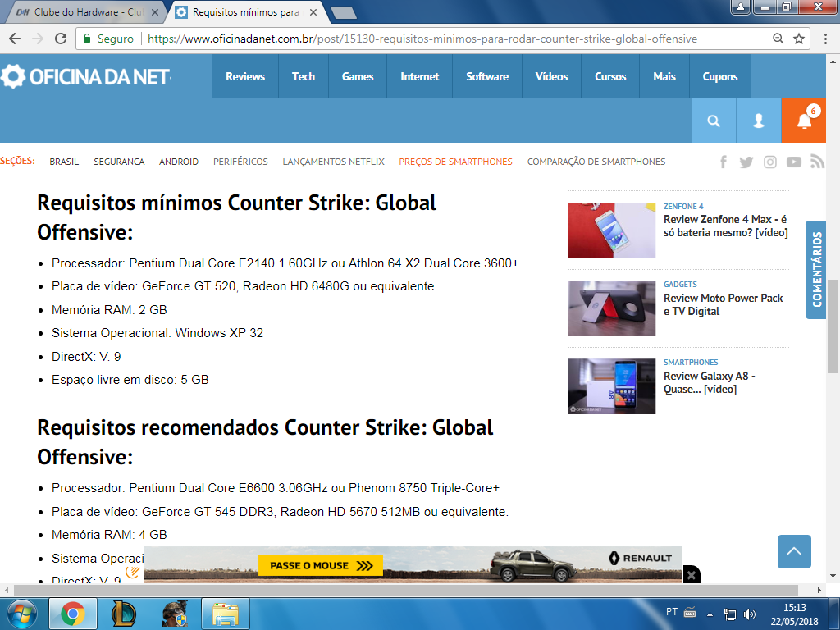Image resolution: width=840 pixels, height=630 pixels.
Task: Bookmark this page with the star icon
Action: click(799, 39)
